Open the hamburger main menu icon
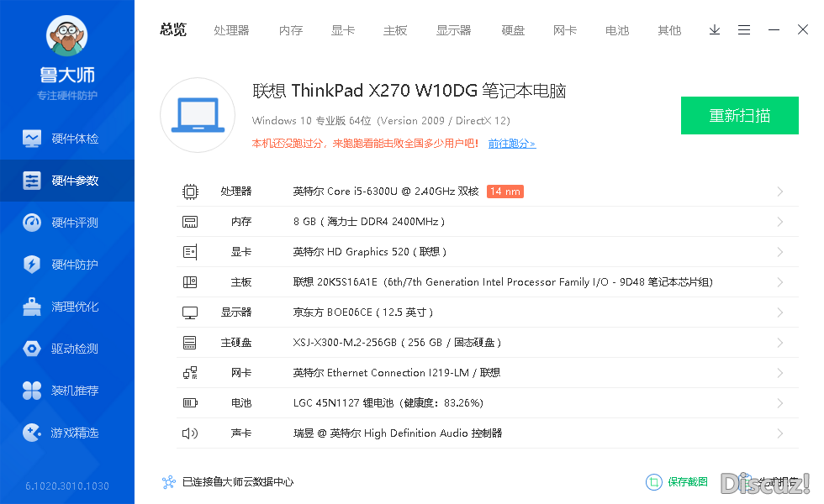 (x=744, y=30)
